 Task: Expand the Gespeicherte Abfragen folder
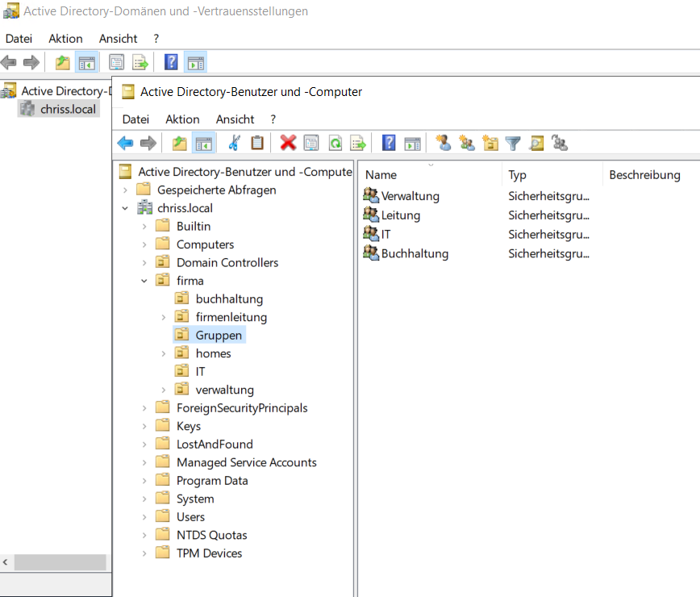coord(125,190)
